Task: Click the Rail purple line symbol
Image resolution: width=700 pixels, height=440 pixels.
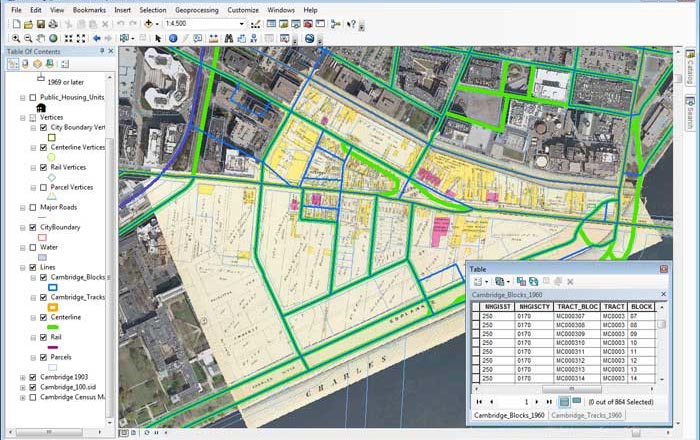Action: coord(53,347)
